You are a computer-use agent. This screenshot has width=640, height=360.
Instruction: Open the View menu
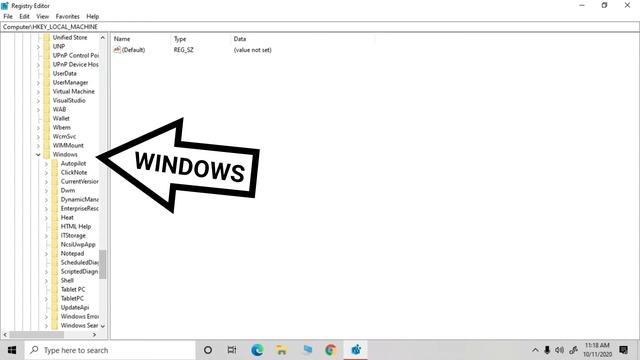[42, 16]
